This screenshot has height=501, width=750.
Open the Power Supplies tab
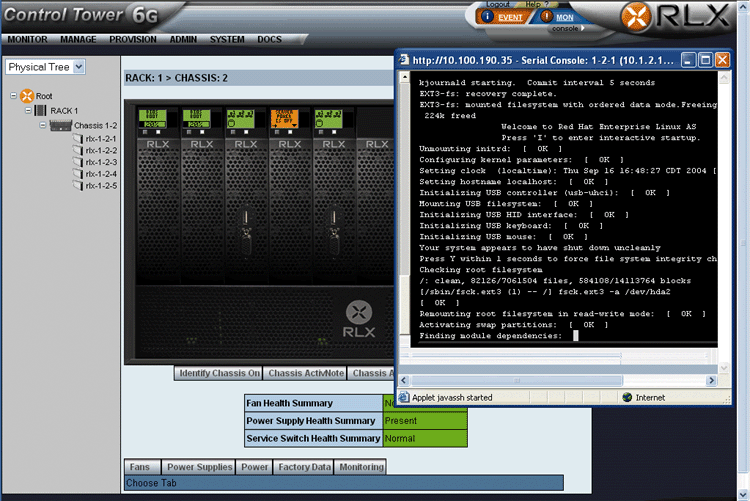tap(199, 467)
